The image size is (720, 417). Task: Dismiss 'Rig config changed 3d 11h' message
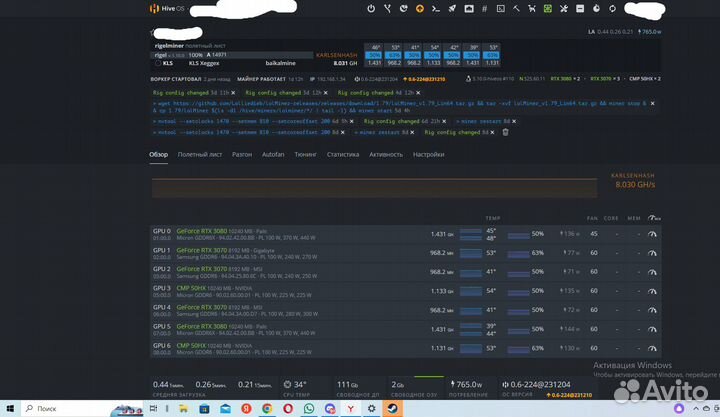pos(233,93)
